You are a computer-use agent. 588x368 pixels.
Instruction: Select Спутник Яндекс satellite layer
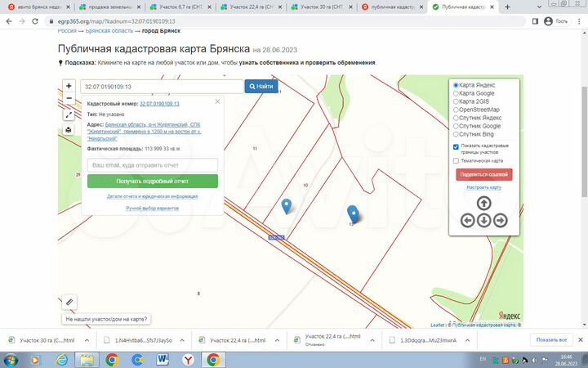[x=456, y=118]
